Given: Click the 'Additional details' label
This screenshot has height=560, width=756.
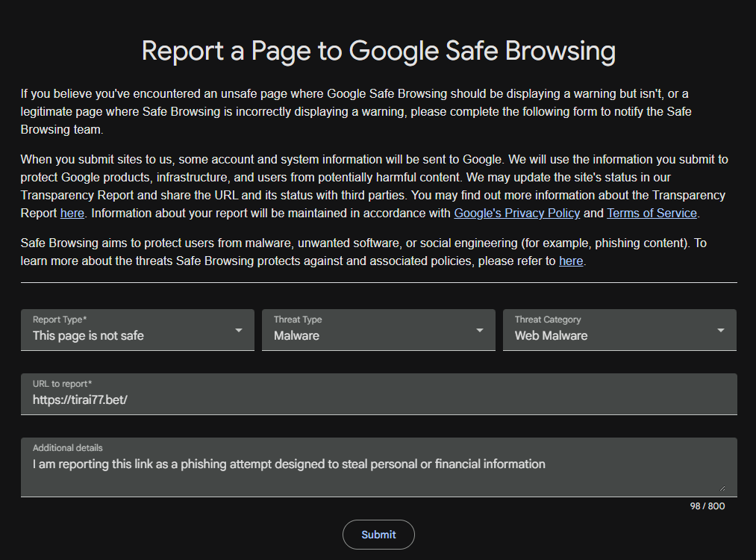Looking at the screenshot, I should [67, 447].
